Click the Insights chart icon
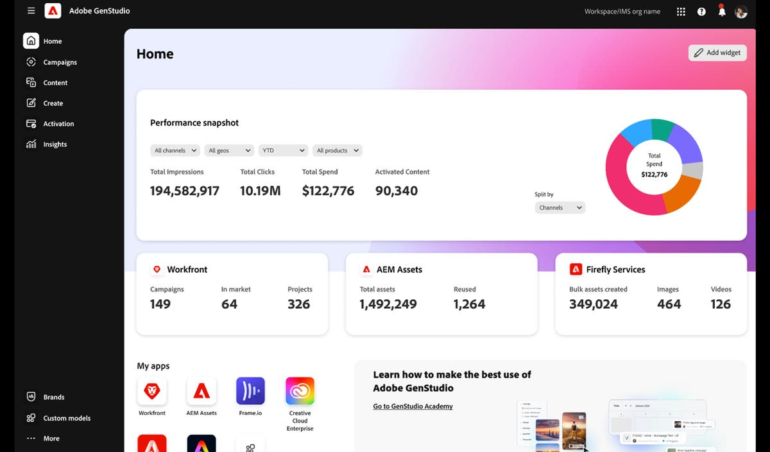The width and height of the screenshot is (770, 452). click(x=31, y=144)
